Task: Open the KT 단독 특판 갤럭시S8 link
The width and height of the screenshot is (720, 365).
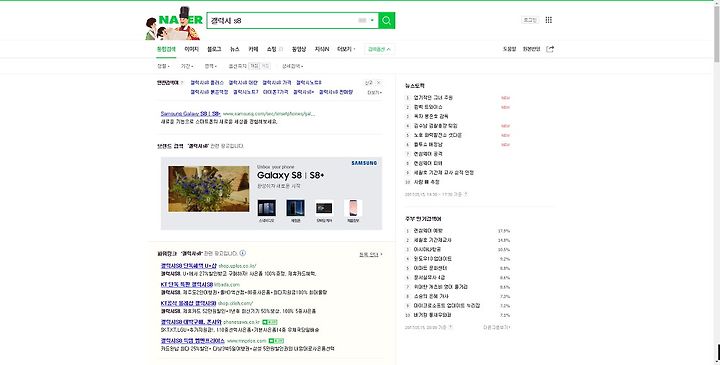Action: [186, 285]
